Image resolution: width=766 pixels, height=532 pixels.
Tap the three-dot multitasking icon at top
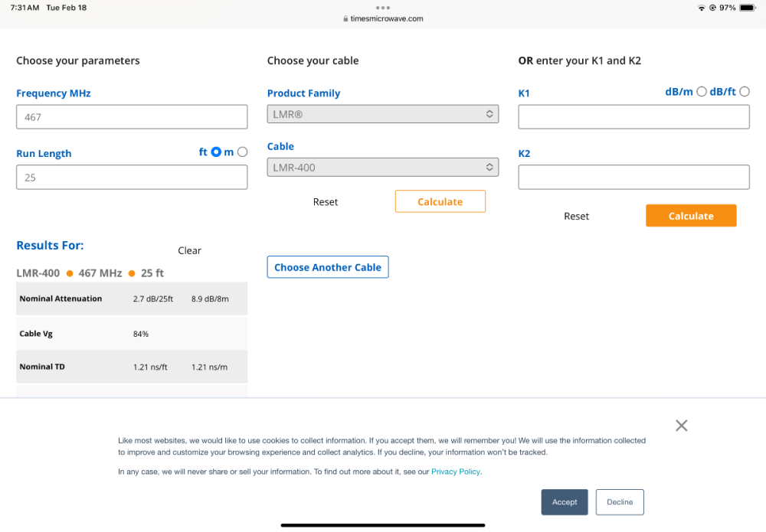[383, 7]
